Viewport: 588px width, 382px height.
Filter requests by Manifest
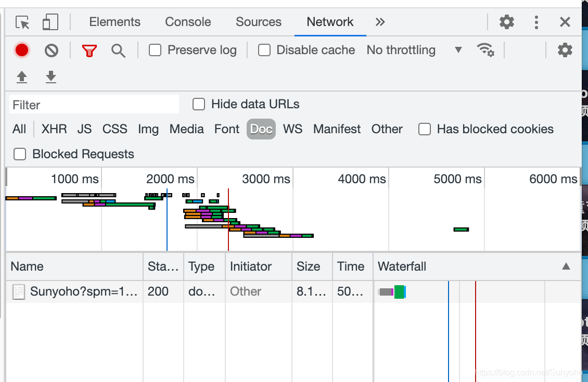click(x=337, y=129)
